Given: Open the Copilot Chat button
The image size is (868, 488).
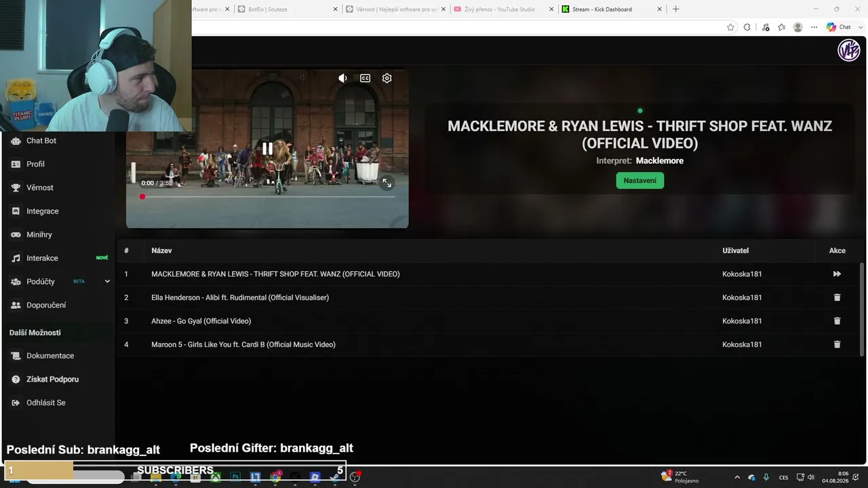Looking at the screenshot, I should tap(838, 27).
